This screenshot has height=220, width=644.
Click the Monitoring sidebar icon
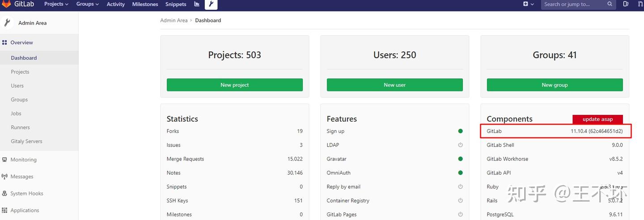coord(4,160)
